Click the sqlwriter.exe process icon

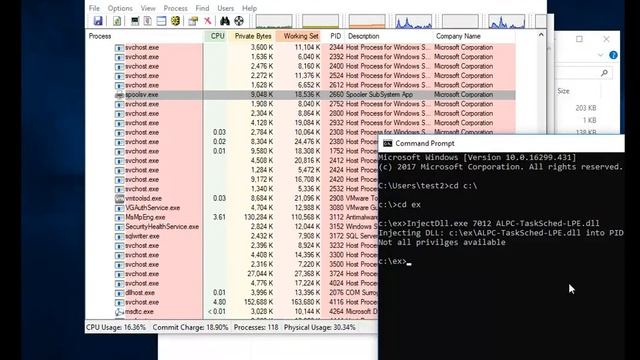(x=119, y=236)
